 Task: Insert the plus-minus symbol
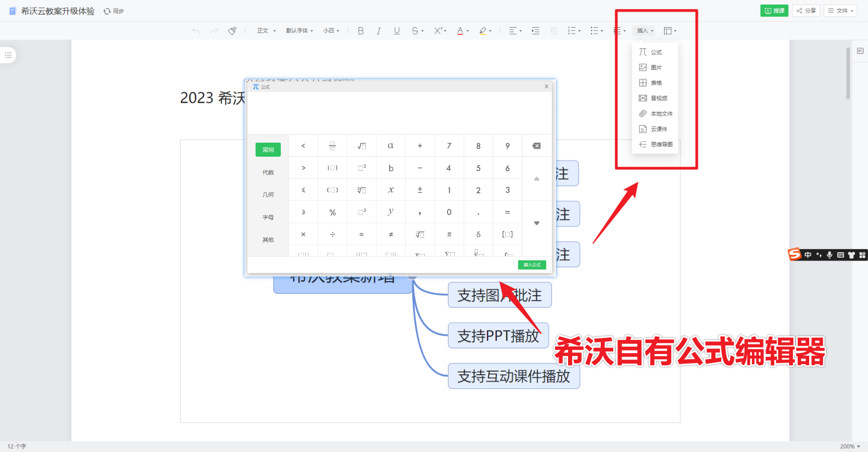pyautogui.click(x=420, y=190)
